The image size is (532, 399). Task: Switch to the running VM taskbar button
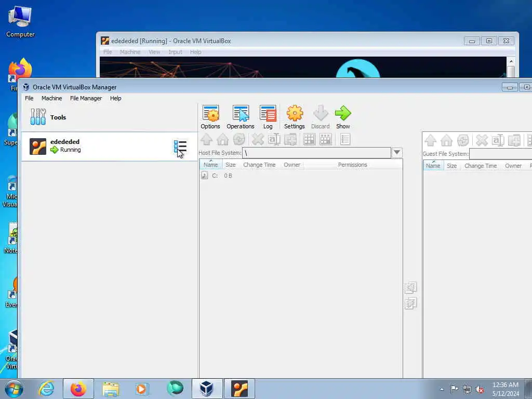[x=239, y=389]
